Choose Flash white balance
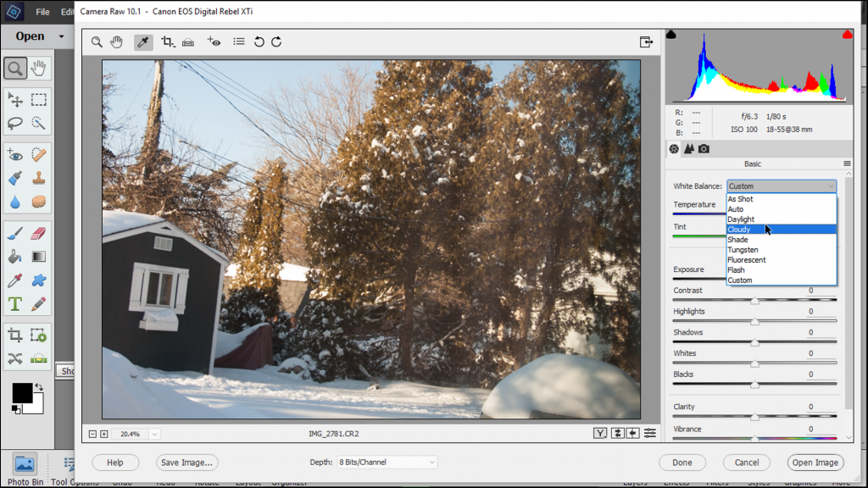This screenshot has width=868, height=488. click(781, 270)
